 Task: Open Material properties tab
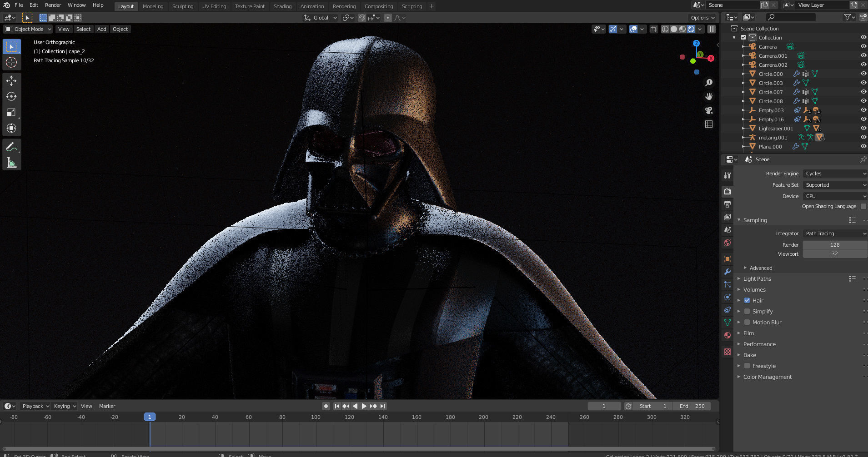(728, 335)
